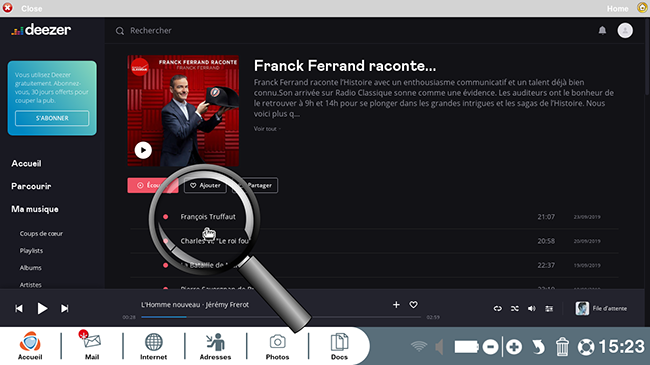Click the notifications bell icon
The width and height of the screenshot is (650, 365).
coord(602,30)
